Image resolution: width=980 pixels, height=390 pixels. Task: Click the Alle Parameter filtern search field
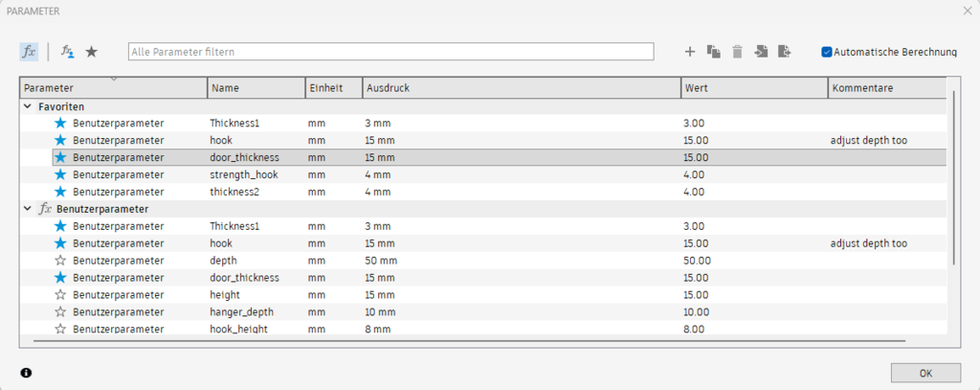(x=390, y=52)
